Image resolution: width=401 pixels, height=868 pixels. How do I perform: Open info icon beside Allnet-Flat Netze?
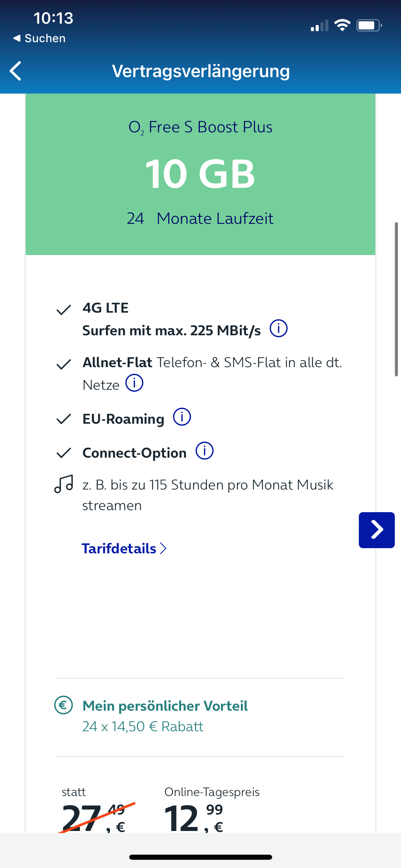[x=134, y=383]
